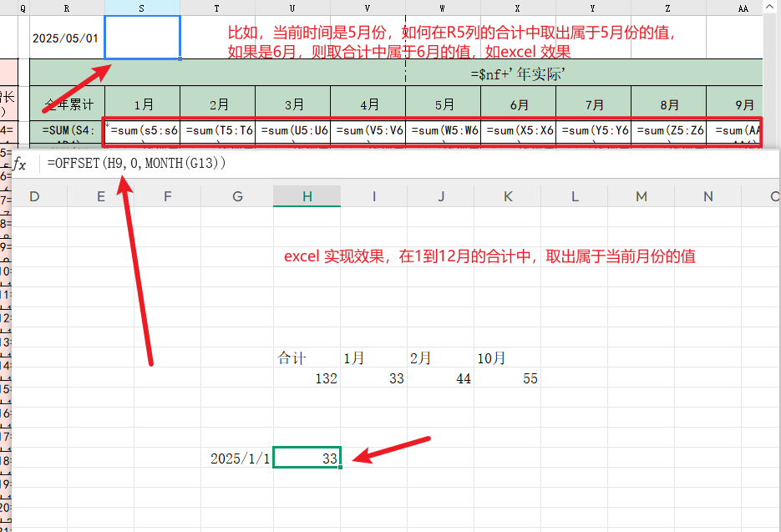
Task: Select column header G
Action: click(237, 196)
